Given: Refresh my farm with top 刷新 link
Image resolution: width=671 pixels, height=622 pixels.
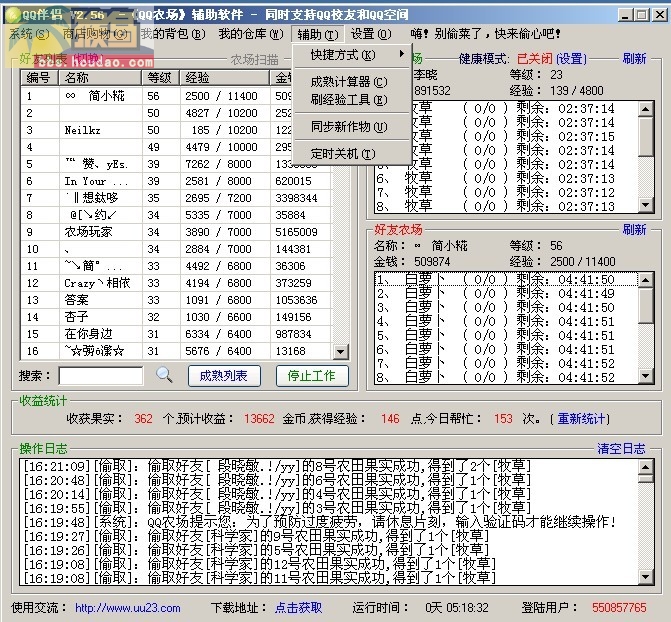Looking at the screenshot, I should [634, 58].
